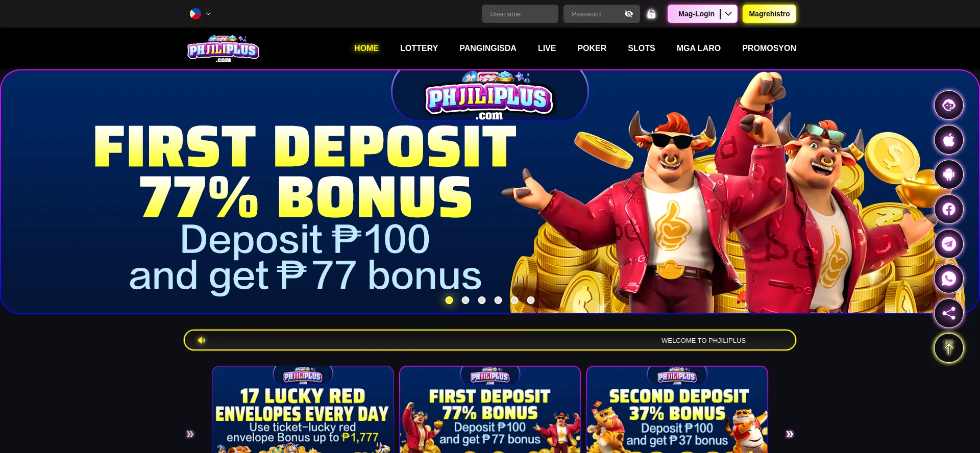Click the Android app download icon

click(948, 174)
